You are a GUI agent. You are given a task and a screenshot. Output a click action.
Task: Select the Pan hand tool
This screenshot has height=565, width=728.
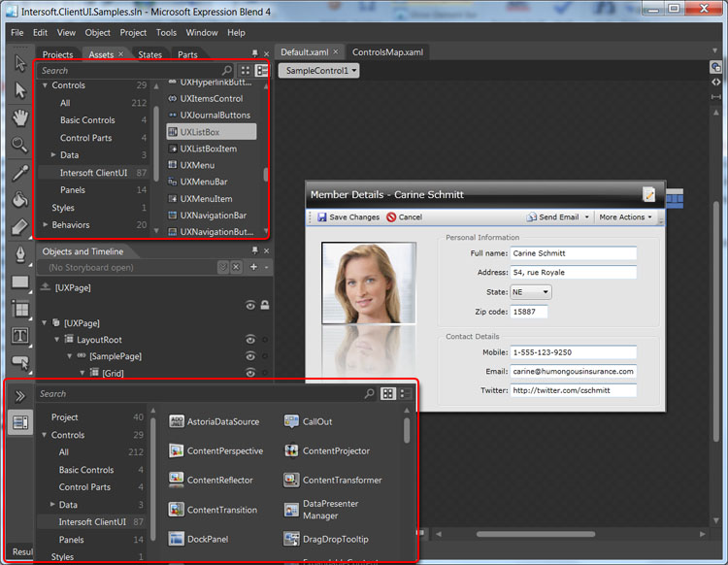click(x=20, y=117)
